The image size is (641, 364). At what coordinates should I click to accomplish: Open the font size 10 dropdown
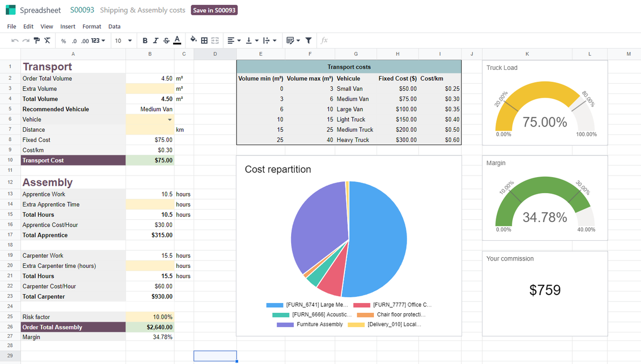pyautogui.click(x=123, y=41)
